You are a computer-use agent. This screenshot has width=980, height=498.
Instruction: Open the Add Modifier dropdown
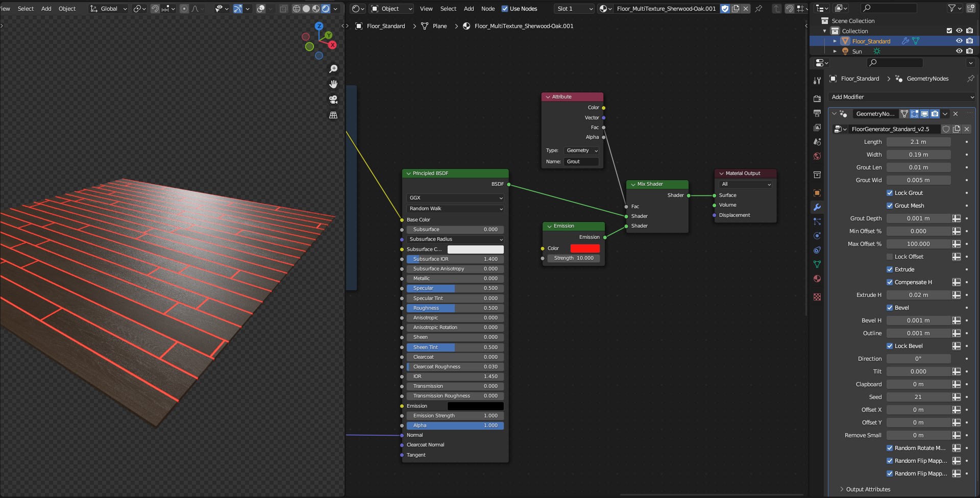pos(902,97)
